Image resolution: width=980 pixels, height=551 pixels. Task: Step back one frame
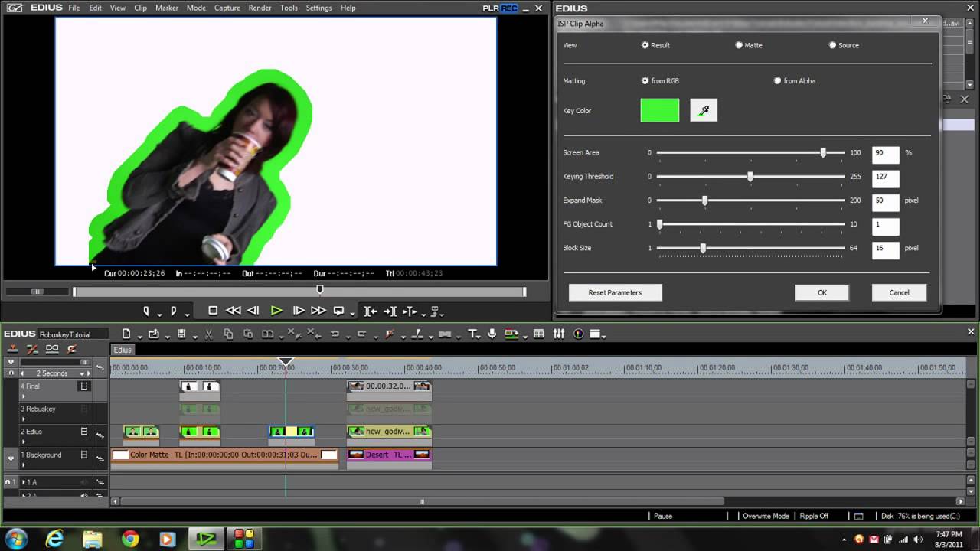pyautogui.click(x=253, y=311)
